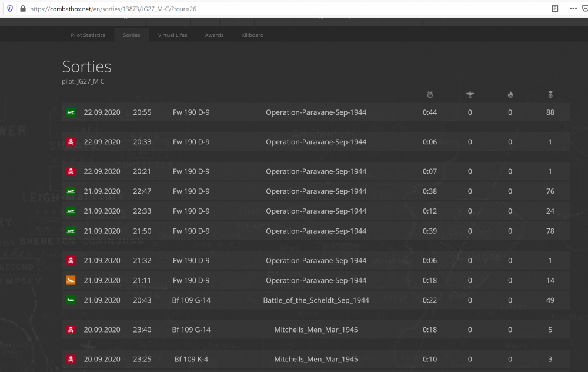Click red skull icon for Bf 109 K-4 sortie

71,360
